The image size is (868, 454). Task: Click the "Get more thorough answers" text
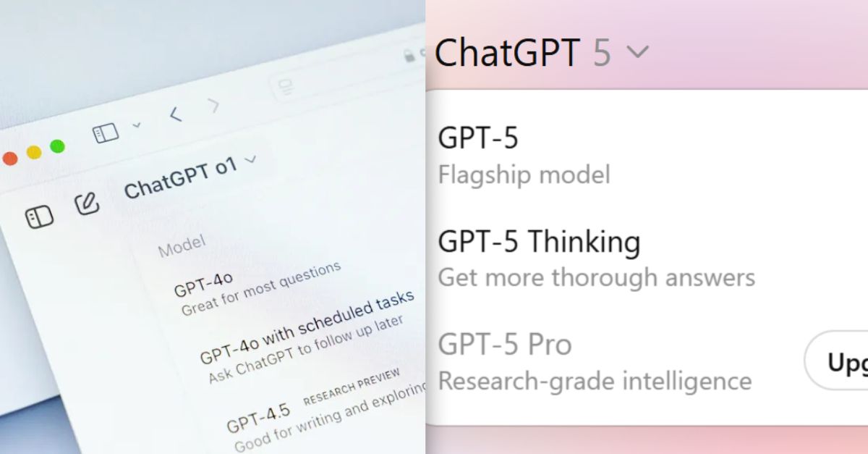597,277
